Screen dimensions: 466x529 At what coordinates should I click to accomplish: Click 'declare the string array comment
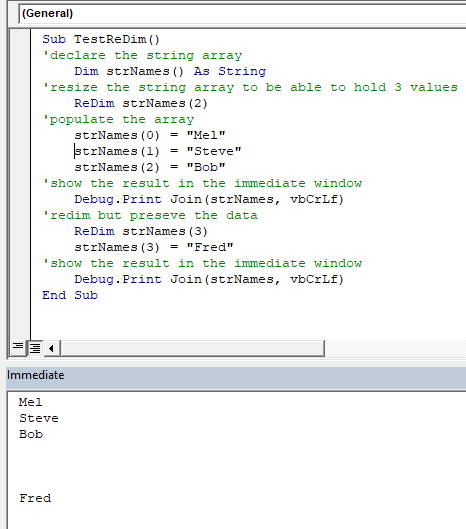(142, 55)
